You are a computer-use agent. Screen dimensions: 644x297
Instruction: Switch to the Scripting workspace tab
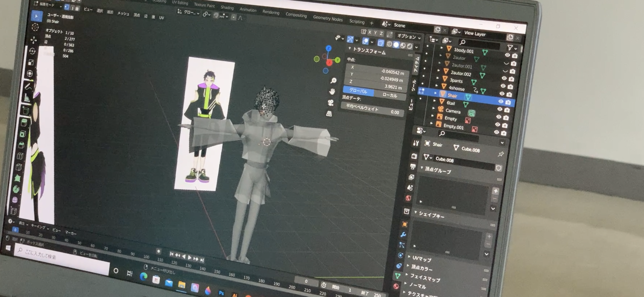tap(357, 21)
